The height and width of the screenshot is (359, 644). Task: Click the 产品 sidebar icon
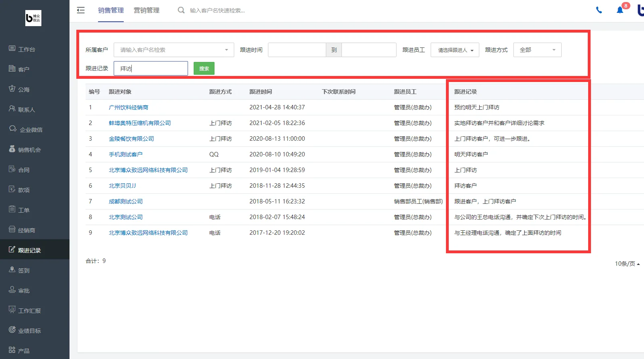click(x=12, y=350)
